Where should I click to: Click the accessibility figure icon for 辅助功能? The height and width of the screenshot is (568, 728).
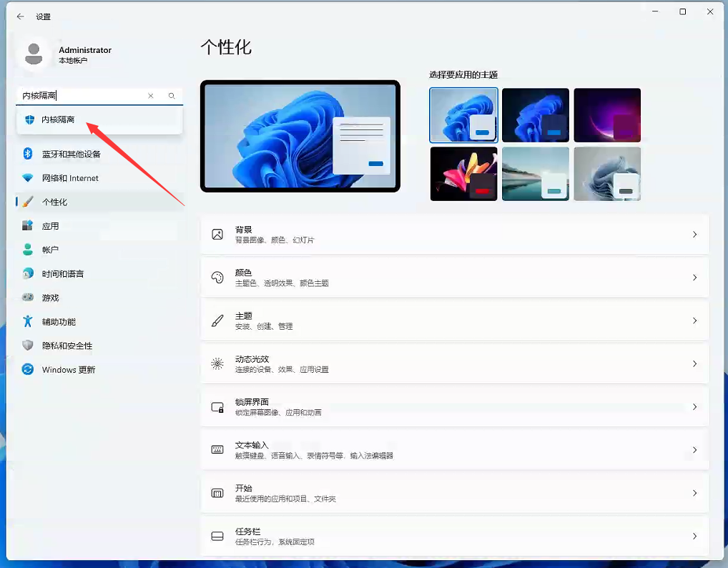click(27, 321)
